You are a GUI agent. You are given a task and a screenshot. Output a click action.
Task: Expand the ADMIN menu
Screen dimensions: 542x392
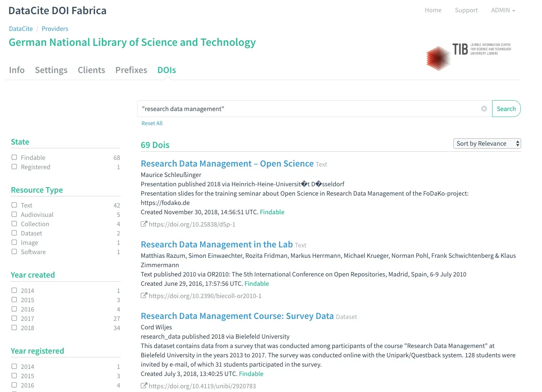502,10
